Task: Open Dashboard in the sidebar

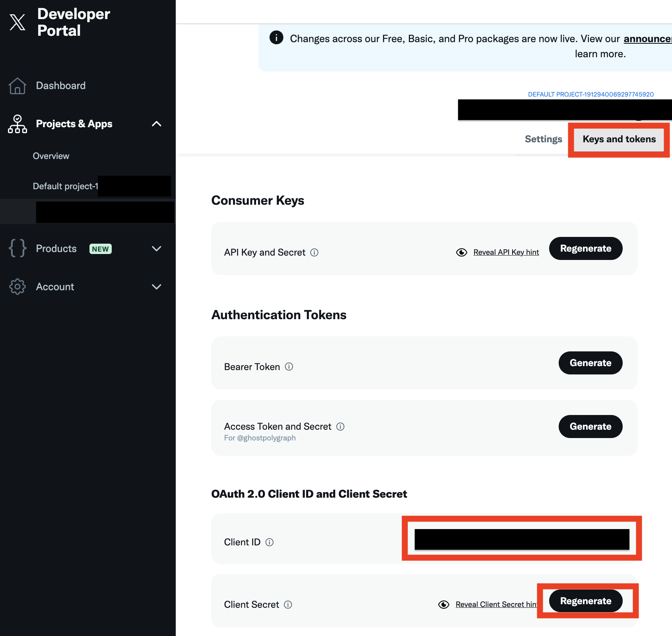Action: point(61,85)
